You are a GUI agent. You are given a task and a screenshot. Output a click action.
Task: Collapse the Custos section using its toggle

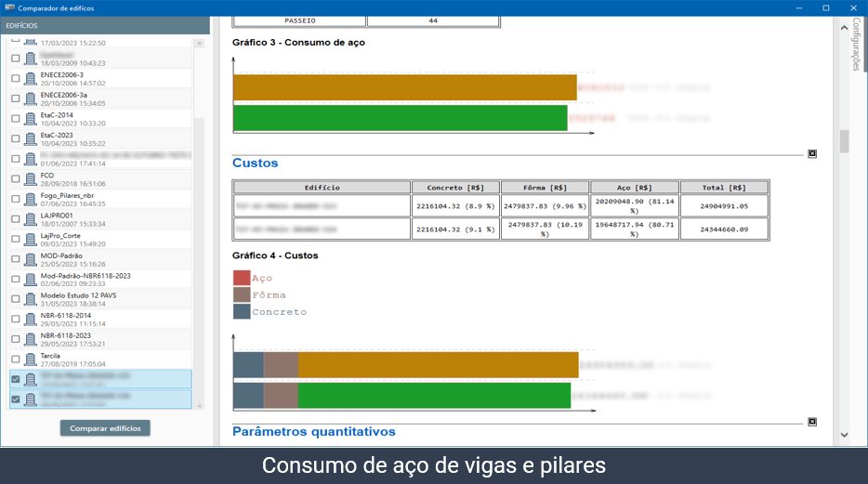812,153
